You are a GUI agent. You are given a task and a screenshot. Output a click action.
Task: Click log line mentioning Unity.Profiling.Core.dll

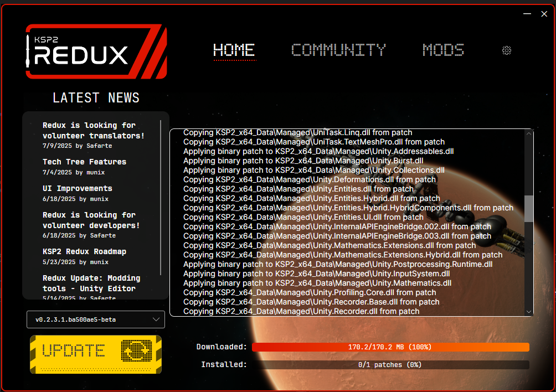click(x=310, y=292)
